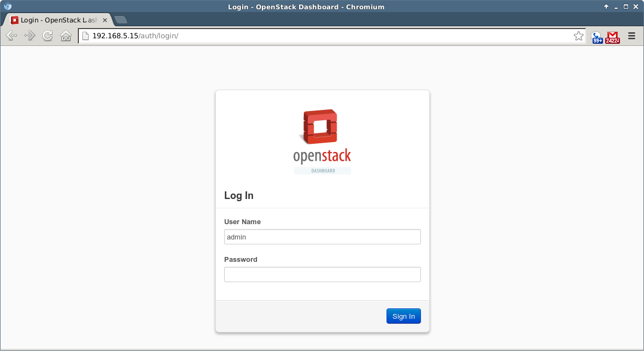The height and width of the screenshot is (351, 644).
Task: Click the page info icon in address bar
Action: coord(85,36)
